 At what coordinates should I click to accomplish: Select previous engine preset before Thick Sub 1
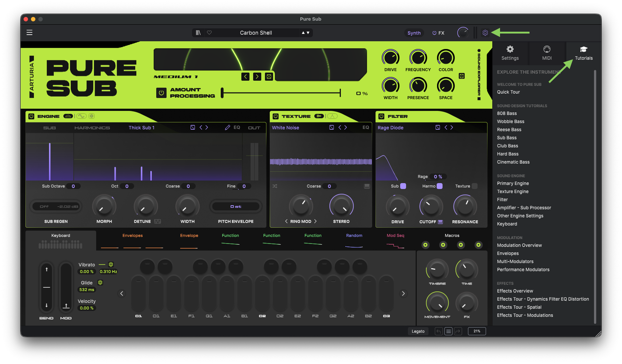tap(201, 127)
